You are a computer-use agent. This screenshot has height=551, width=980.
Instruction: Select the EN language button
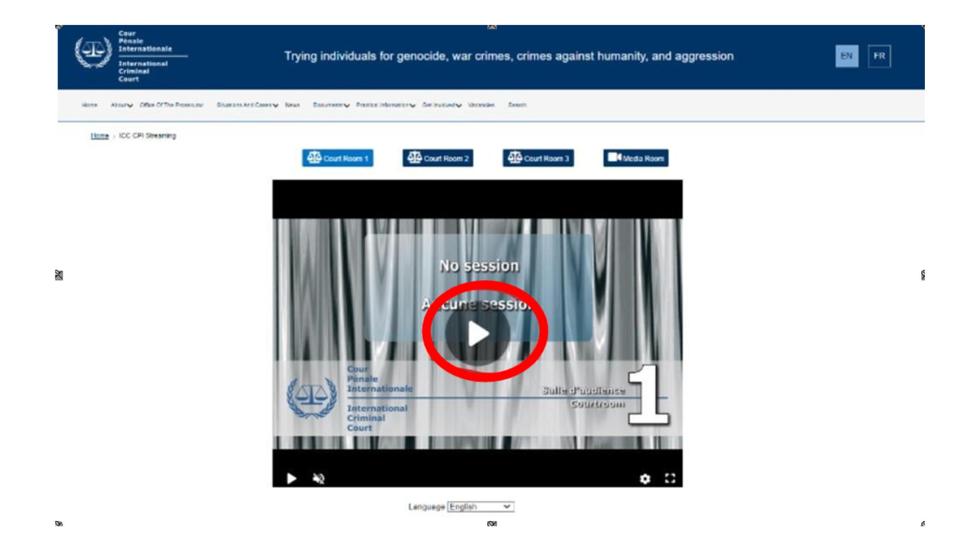click(x=847, y=56)
